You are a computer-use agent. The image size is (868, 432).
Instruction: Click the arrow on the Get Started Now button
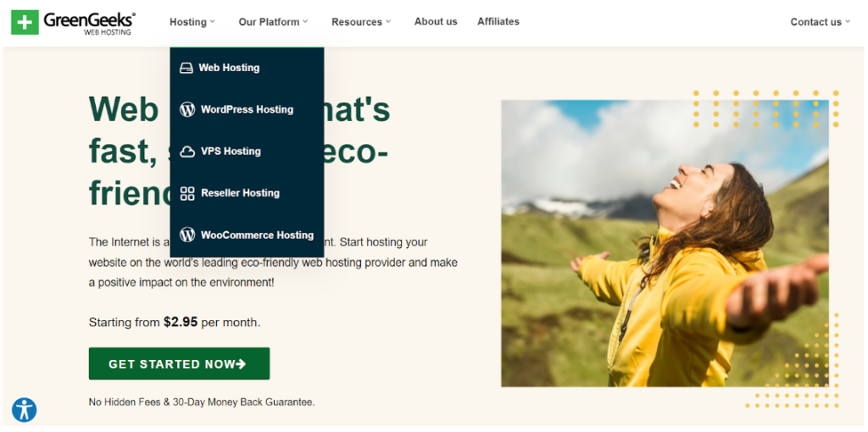point(241,364)
